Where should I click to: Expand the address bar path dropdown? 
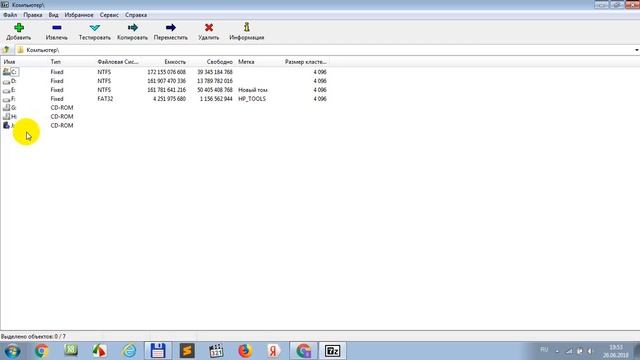[x=636, y=50]
